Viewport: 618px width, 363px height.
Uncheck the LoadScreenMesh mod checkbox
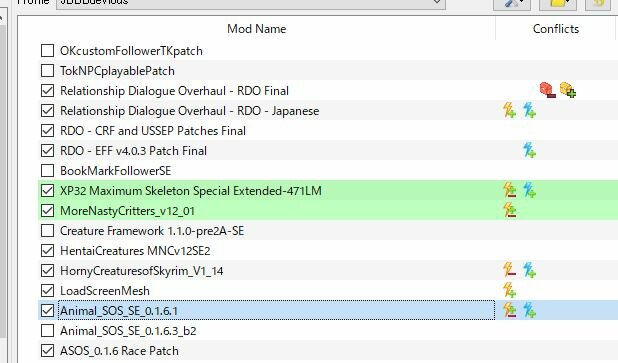tap(47, 290)
